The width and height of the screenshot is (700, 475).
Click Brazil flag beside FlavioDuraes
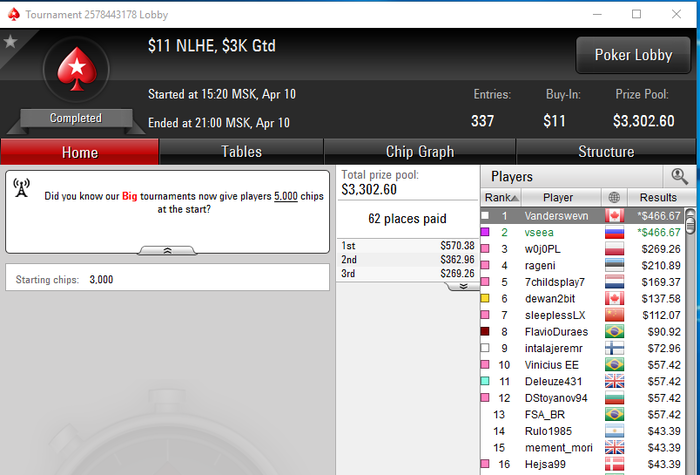pyautogui.click(x=614, y=332)
